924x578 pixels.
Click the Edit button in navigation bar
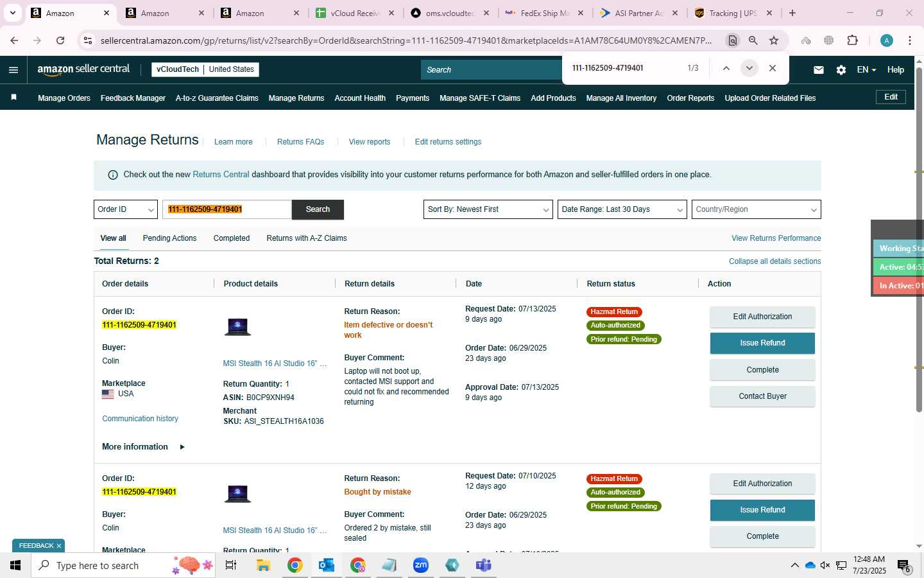pos(891,97)
